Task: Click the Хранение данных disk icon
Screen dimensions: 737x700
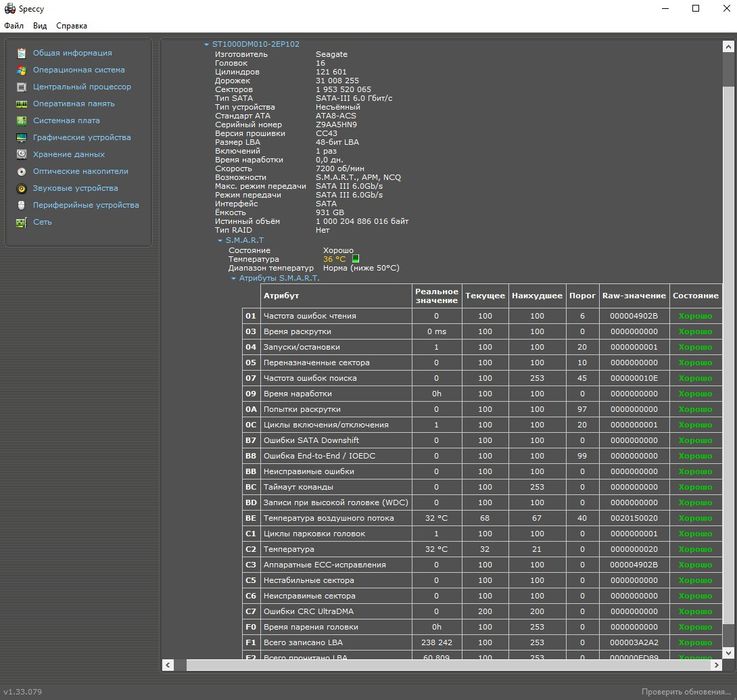Action: (22, 154)
